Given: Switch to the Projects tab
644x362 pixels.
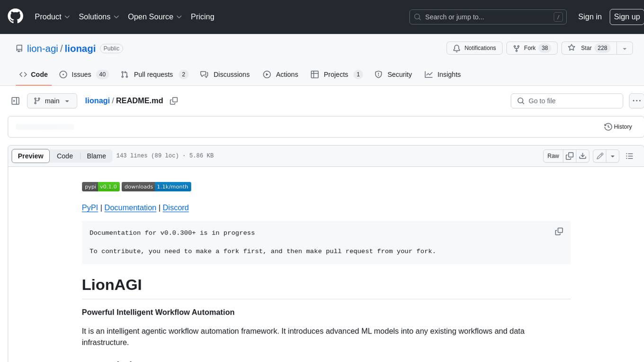Looking at the screenshot, I should [337, 74].
